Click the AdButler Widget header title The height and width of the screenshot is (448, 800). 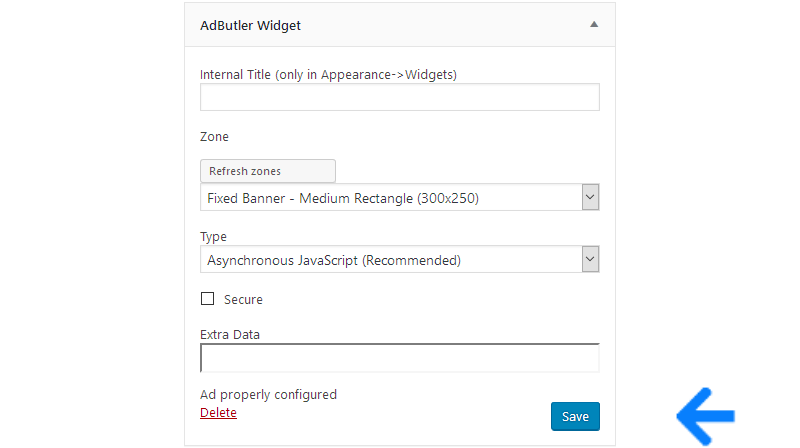pyautogui.click(x=250, y=26)
